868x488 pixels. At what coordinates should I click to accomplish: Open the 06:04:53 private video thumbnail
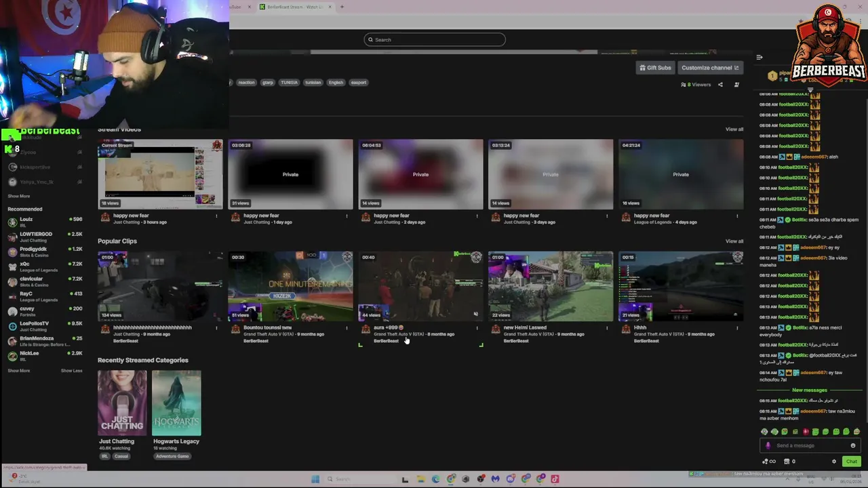pyautogui.click(x=420, y=174)
